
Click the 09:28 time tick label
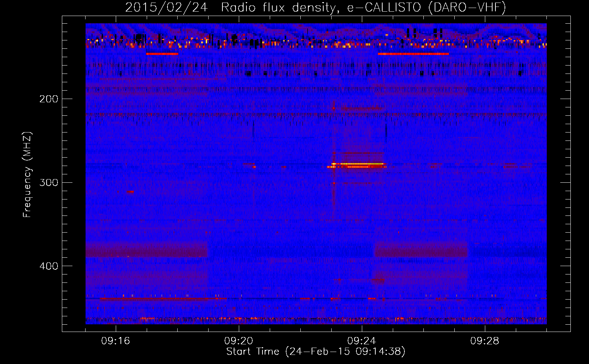point(485,341)
